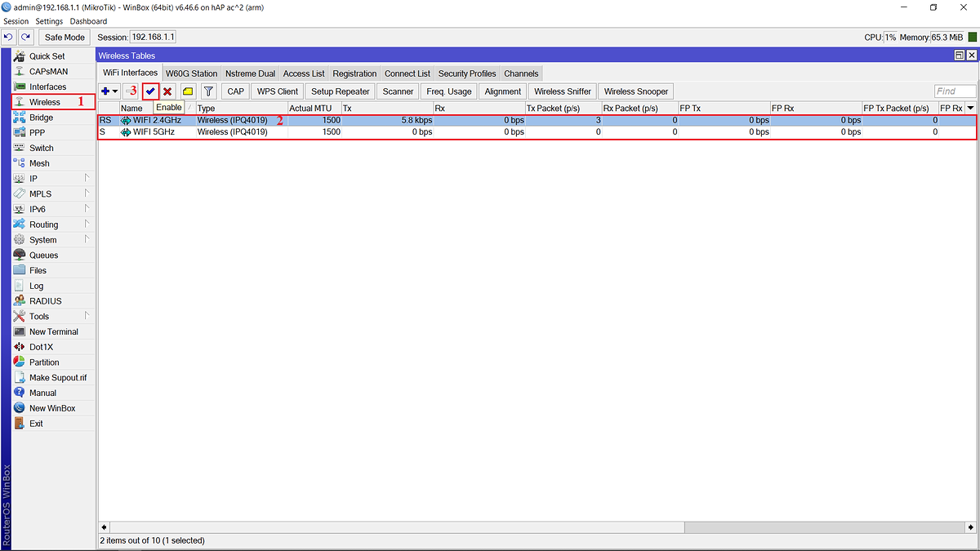Click the yellow Comment note icon
The height and width of the screenshot is (551, 980).
(188, 91)
